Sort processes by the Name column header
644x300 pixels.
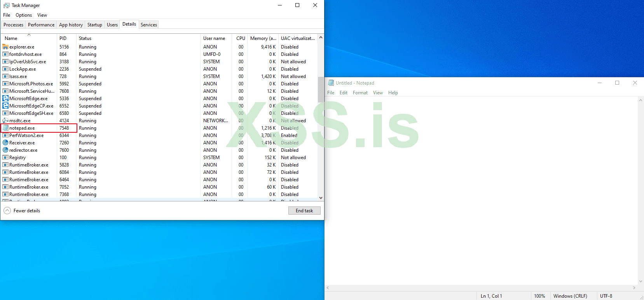pos(29,38)
